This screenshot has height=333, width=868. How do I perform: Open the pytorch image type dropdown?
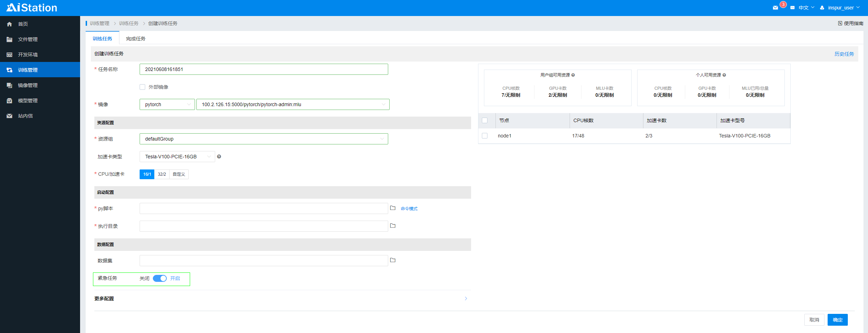coord(167,104)
